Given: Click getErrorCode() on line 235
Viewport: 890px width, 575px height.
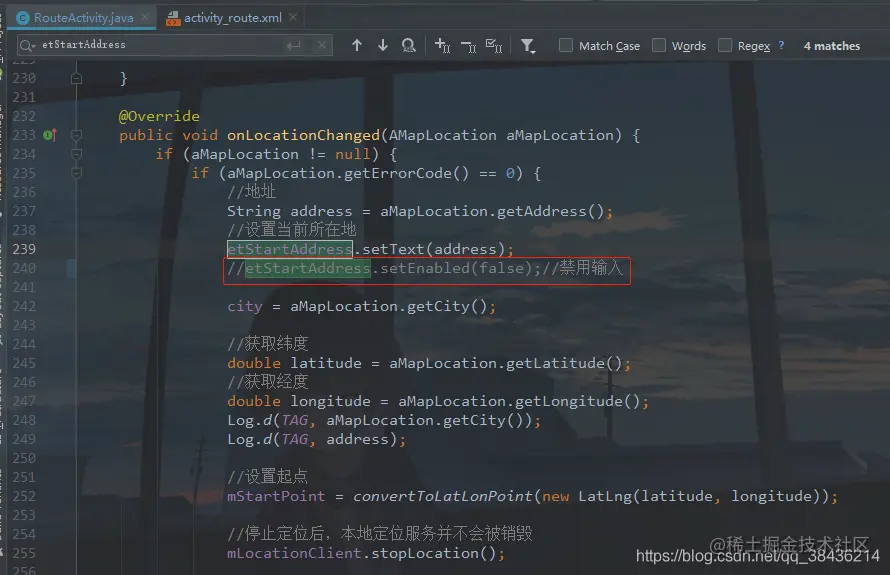Looking at the screenshot, I should [x=406, y=173].
